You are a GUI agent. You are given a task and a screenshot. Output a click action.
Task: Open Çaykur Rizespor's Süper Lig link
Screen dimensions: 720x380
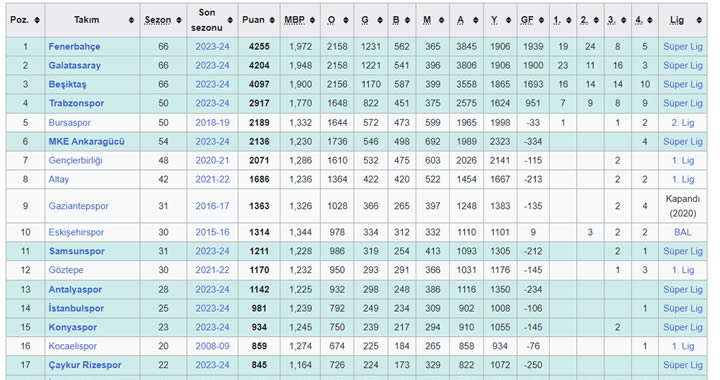pos(683,365)
